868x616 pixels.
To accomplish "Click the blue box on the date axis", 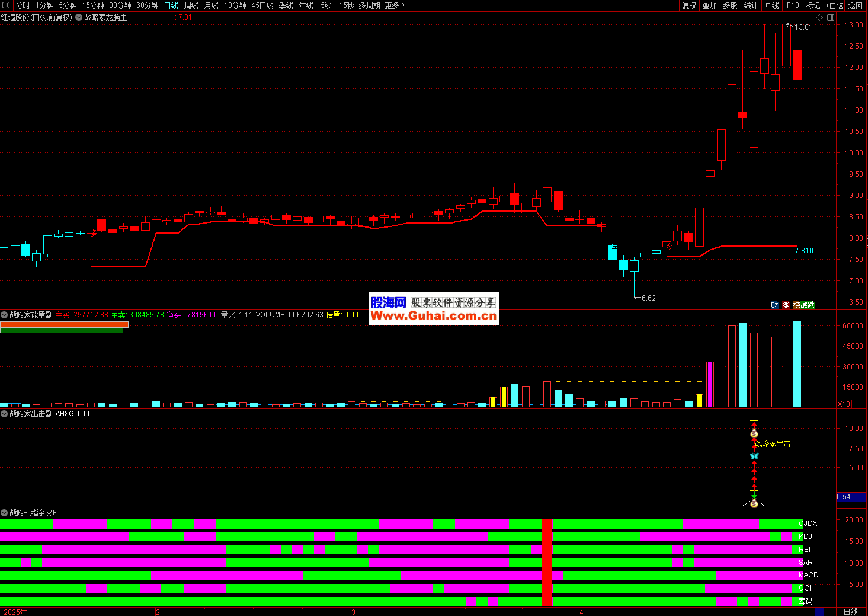I will [818, 612].
